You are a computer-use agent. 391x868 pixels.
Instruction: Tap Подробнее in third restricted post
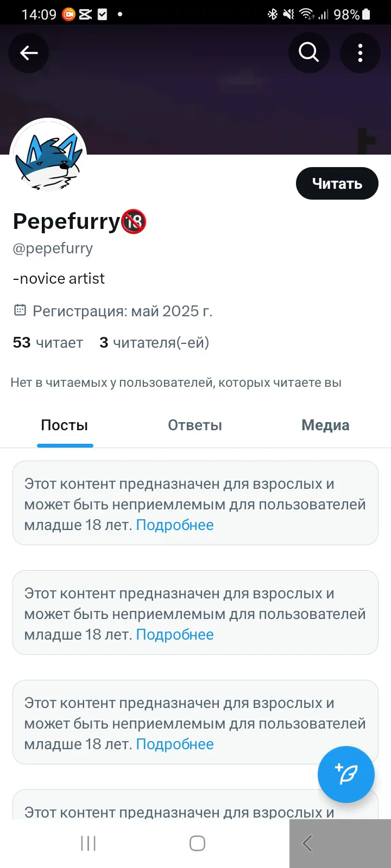point(175,744)
